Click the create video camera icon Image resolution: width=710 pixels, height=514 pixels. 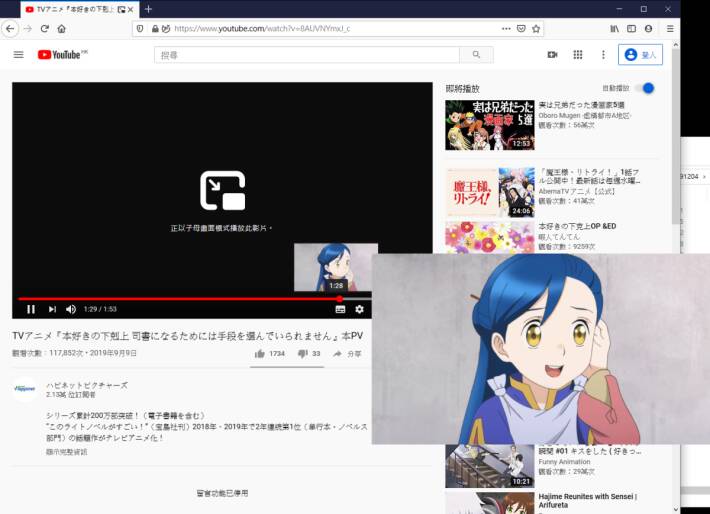[x=552, y=55]
